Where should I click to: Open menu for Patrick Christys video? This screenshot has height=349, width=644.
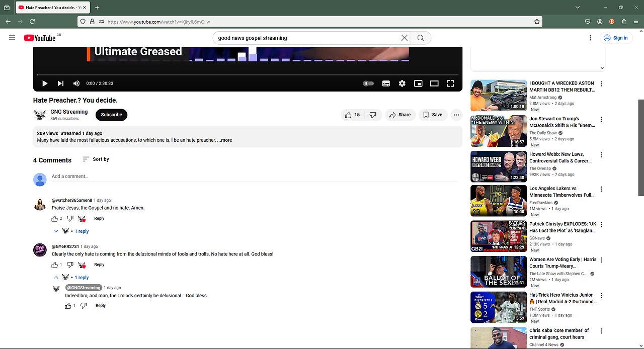coord(601,225)
